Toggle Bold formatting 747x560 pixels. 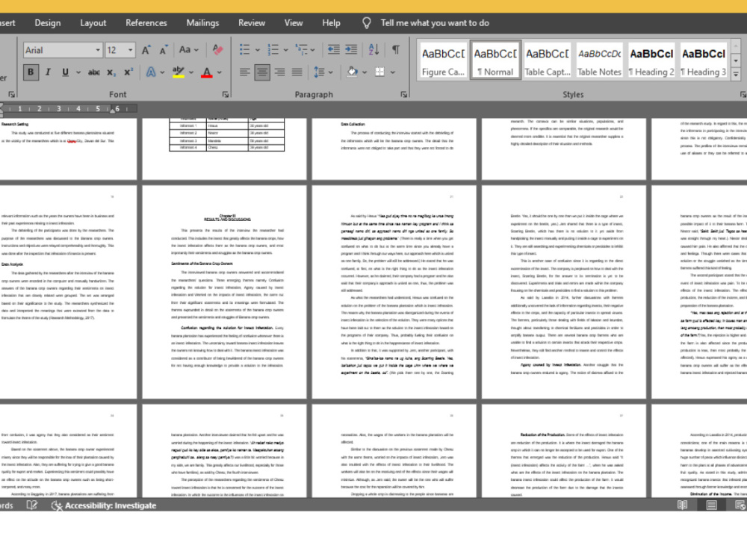(31, 72)
